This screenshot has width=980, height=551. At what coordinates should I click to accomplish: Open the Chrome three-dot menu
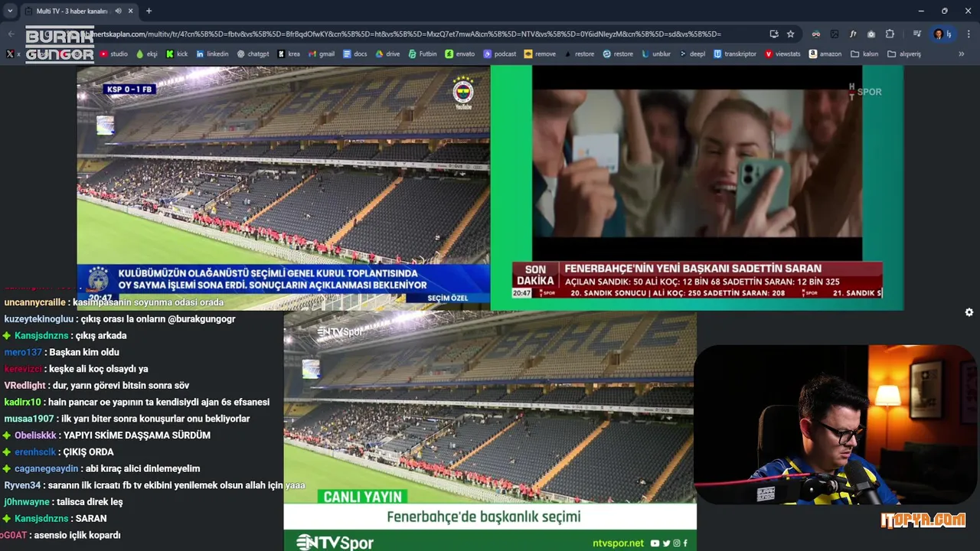(x=969, y=34)
